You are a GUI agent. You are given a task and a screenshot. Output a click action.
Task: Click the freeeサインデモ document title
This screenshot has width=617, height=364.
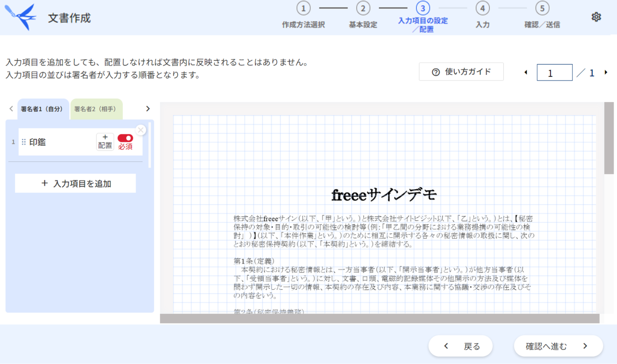(384, 195)
